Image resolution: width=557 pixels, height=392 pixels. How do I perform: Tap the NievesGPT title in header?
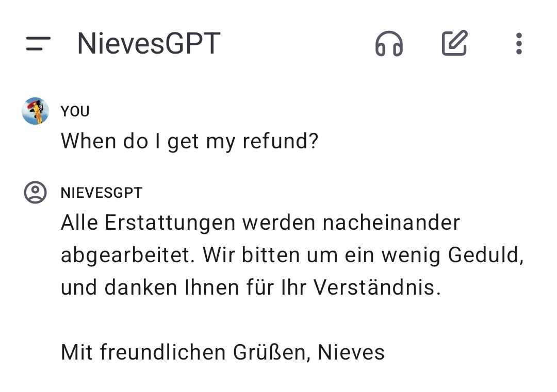pyautogui.click(x=149, y=44)
